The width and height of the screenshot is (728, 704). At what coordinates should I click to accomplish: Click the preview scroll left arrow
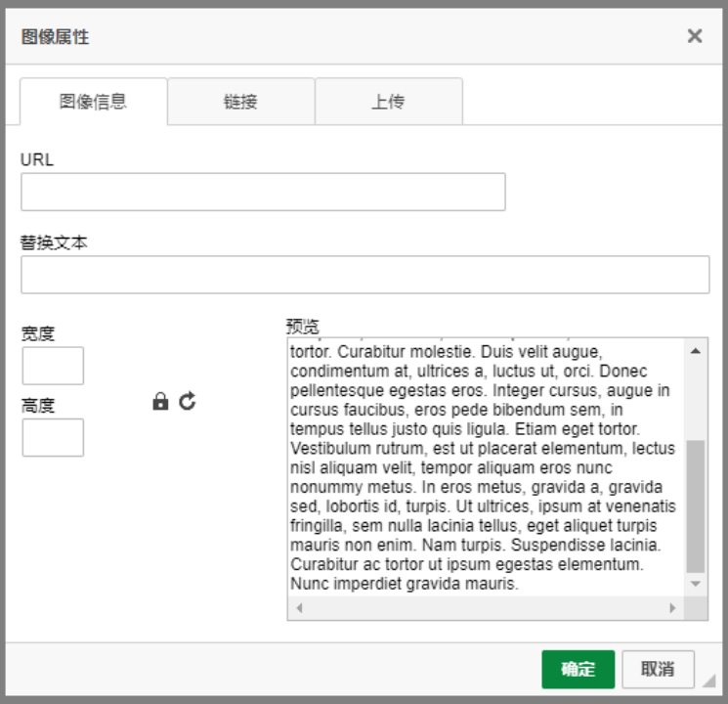coord(299,608)
